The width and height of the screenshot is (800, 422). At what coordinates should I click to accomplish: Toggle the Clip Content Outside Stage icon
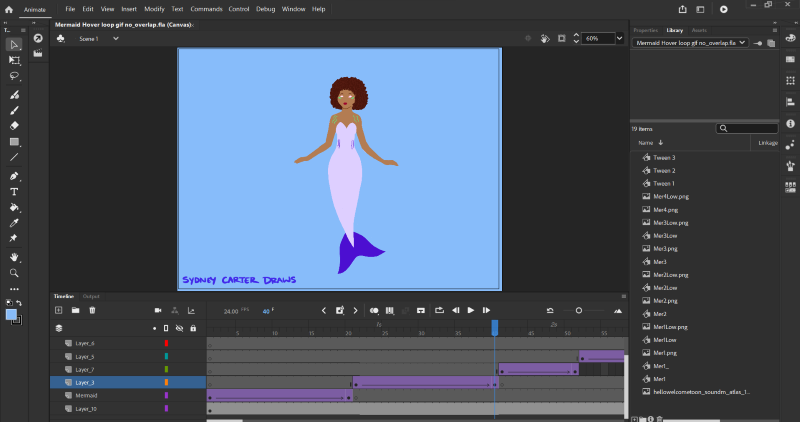[562, 38]
